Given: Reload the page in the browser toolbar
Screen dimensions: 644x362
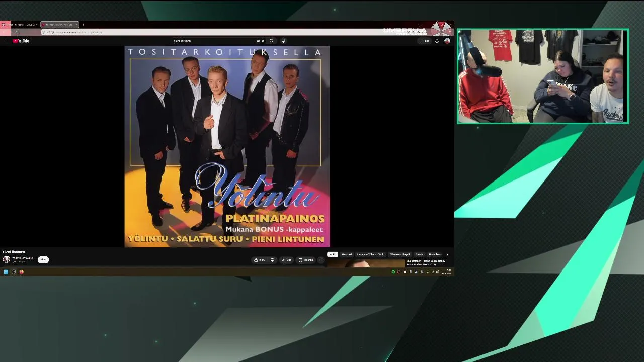Looking at the screenshot, I should click(x=17, y=32).
